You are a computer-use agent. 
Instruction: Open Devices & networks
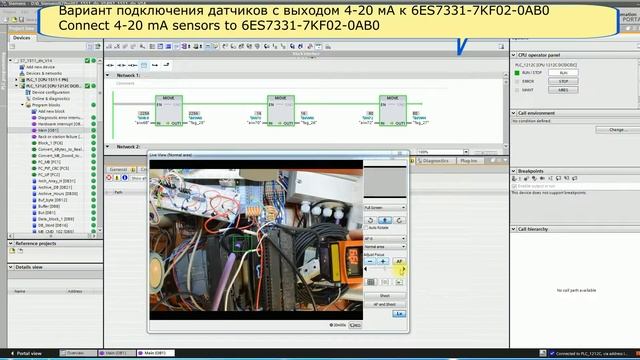pyautogui.click(x=44, y=73)
